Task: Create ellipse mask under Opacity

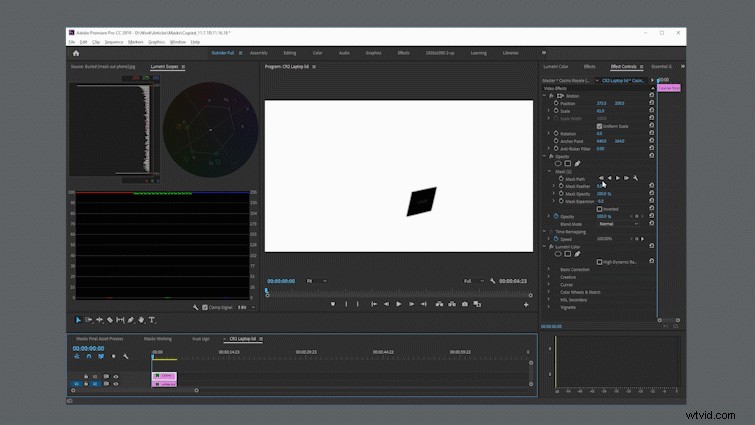Action: (558, 164)
